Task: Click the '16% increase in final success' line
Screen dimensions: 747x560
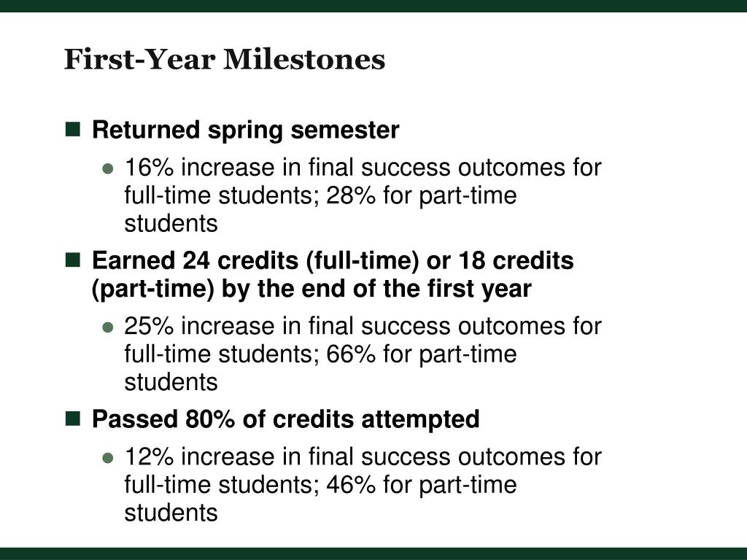Action: pos(363,168)
